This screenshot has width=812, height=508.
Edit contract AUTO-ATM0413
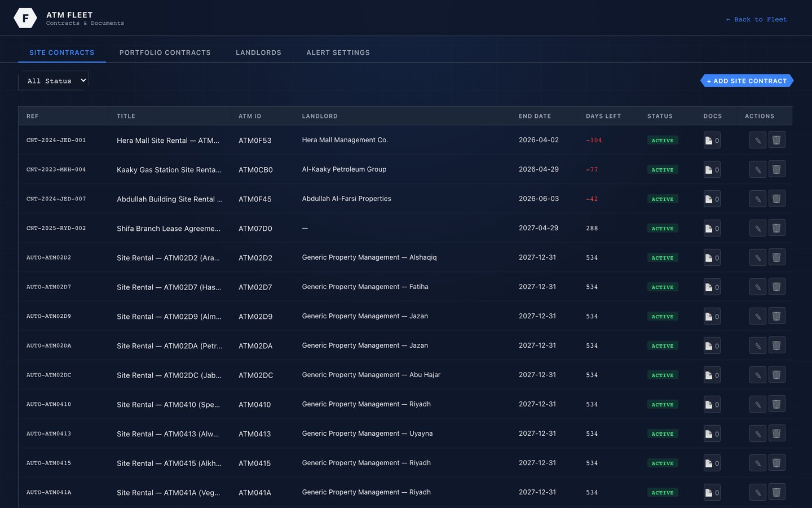pyautogui.click(x=758, y=433)
